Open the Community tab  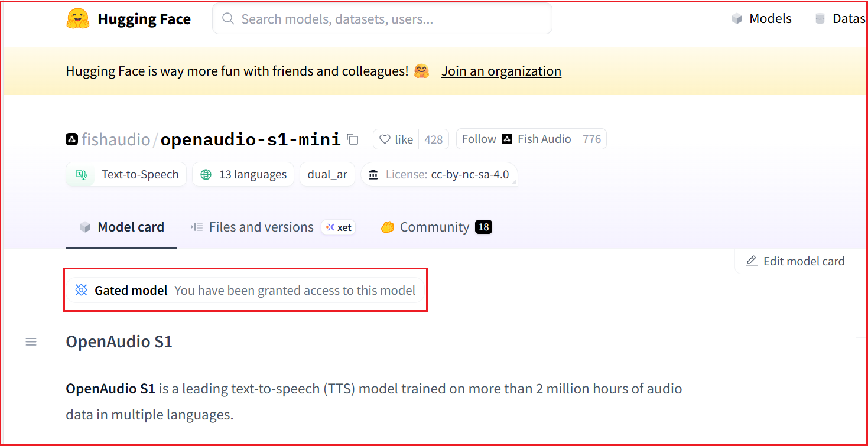click(434, 227)
